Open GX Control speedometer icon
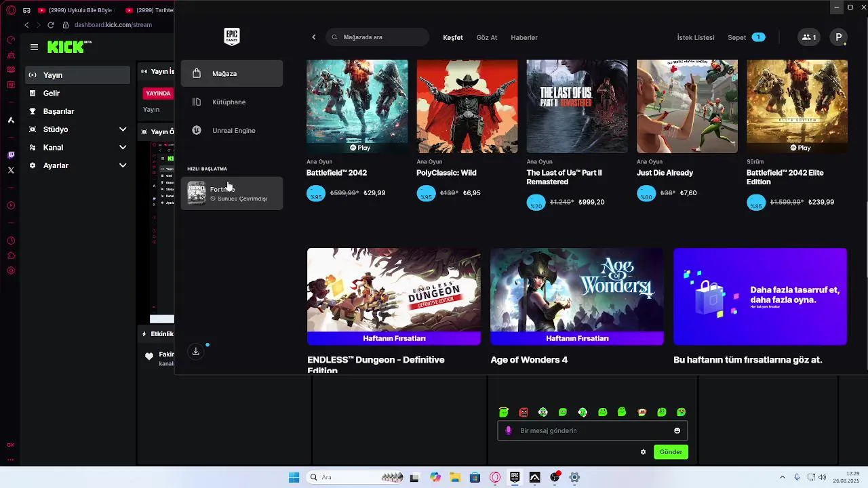Screen dimensions: 868x488 pos(11,40)
